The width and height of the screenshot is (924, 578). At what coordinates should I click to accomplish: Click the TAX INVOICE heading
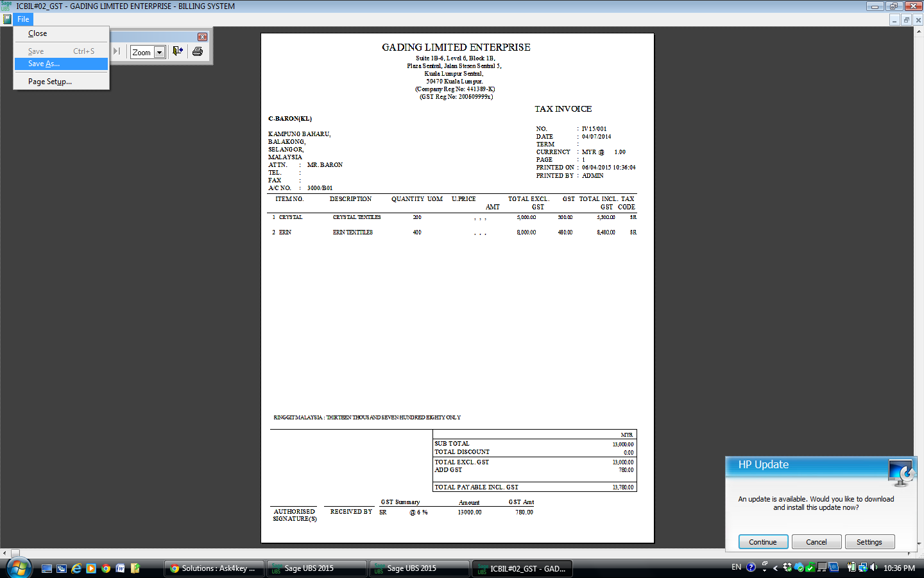[563, 109]
